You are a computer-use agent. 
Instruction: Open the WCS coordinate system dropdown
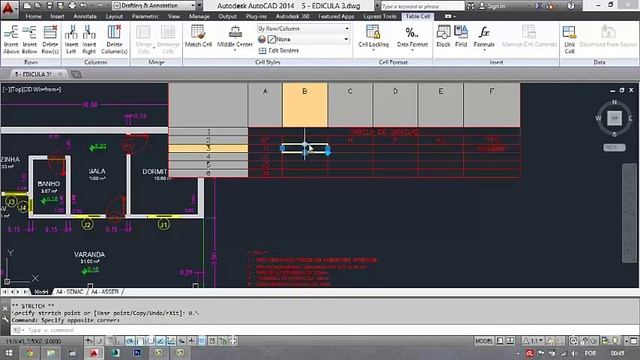(x=614, y=147)
